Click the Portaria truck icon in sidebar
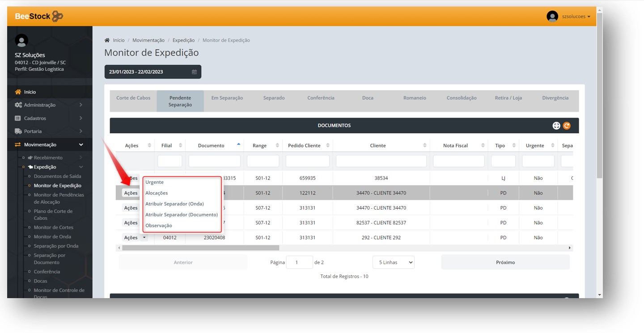 (x=18, y=131)
